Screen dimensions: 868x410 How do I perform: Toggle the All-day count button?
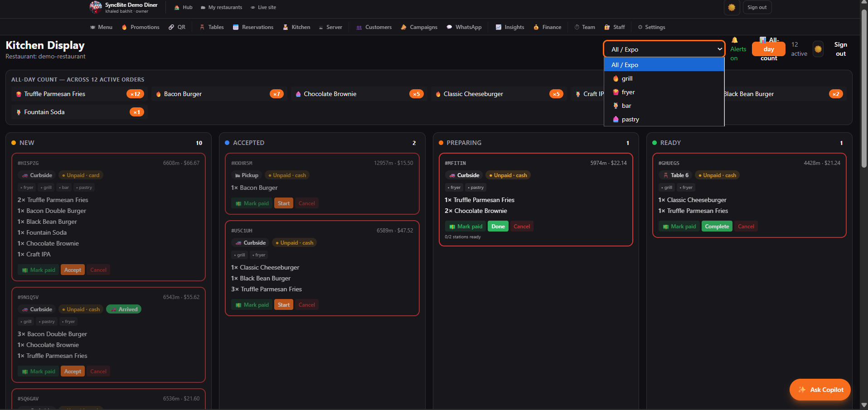769,49
